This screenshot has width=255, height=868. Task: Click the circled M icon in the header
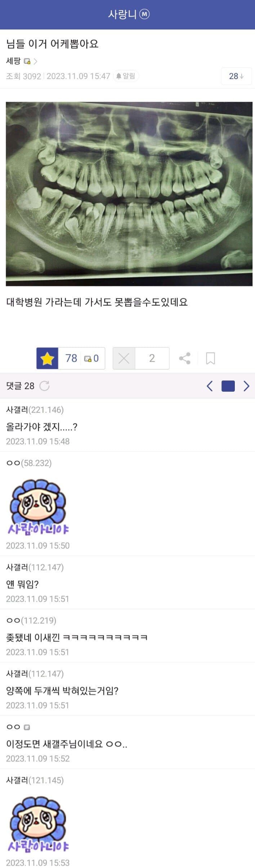(x=144, y=14)
